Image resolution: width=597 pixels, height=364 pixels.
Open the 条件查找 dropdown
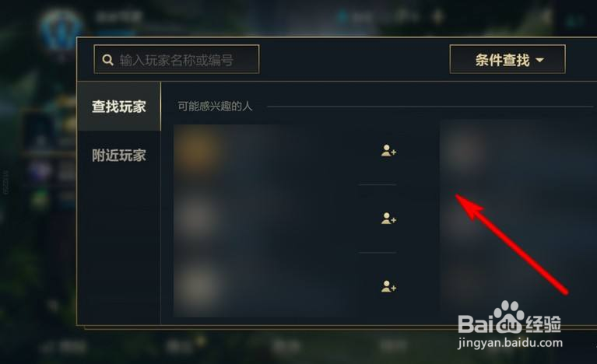(x=507, y=59)
